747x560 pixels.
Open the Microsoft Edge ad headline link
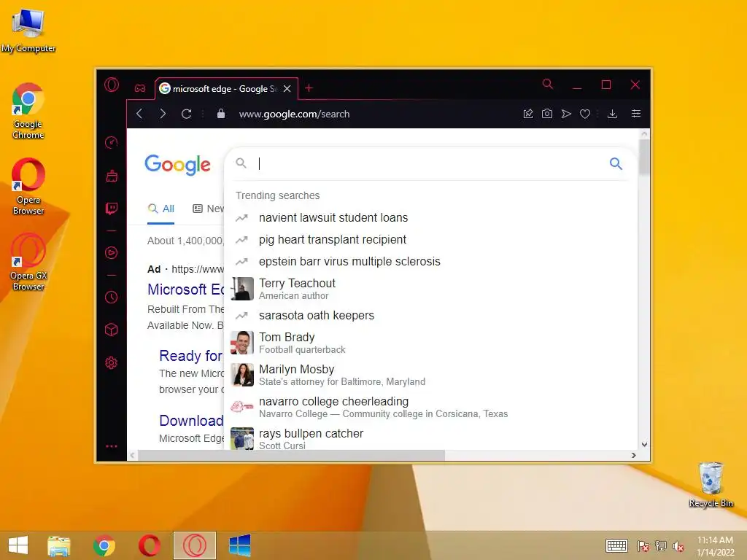click(x=186, y=289)
